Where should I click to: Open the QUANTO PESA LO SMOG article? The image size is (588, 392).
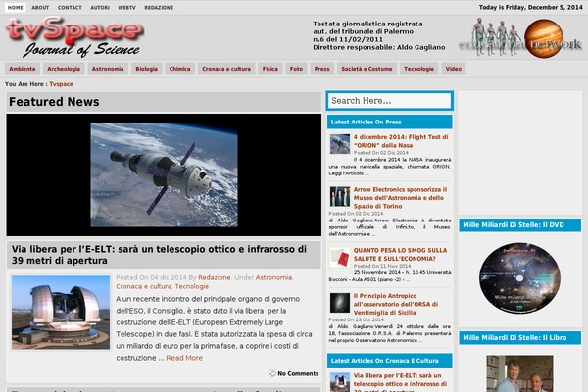click(x=400, y=255)
